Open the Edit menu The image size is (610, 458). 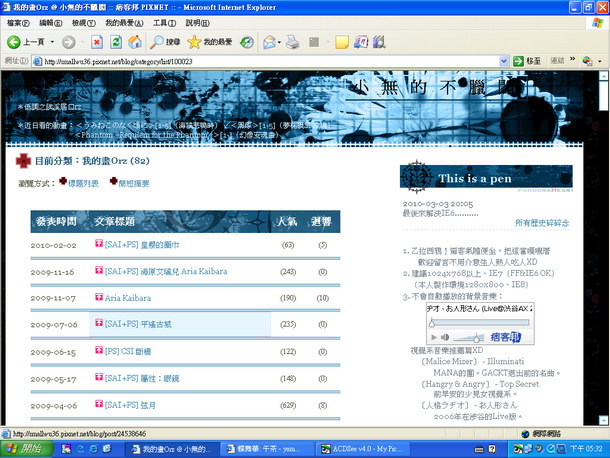(51, 23)
